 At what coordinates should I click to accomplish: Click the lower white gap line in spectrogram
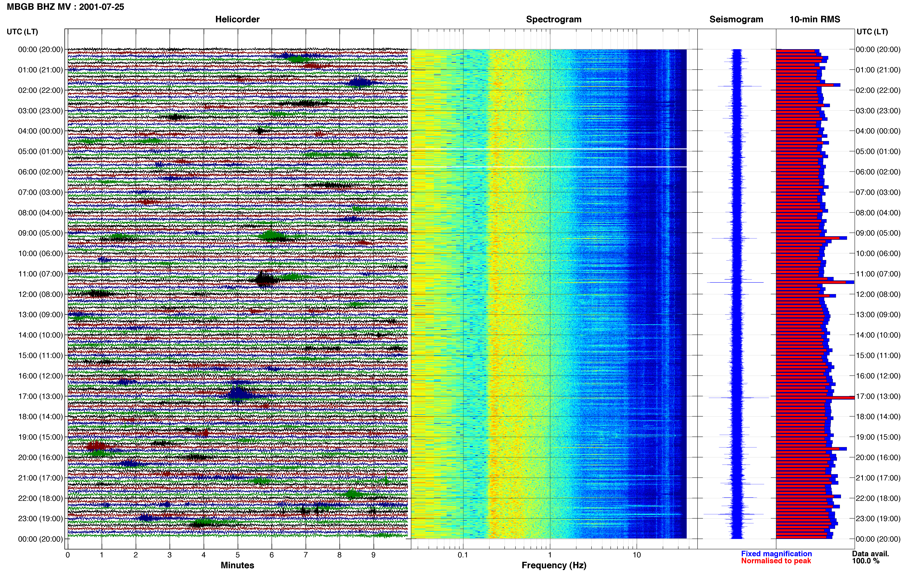[x=549, y=167]
